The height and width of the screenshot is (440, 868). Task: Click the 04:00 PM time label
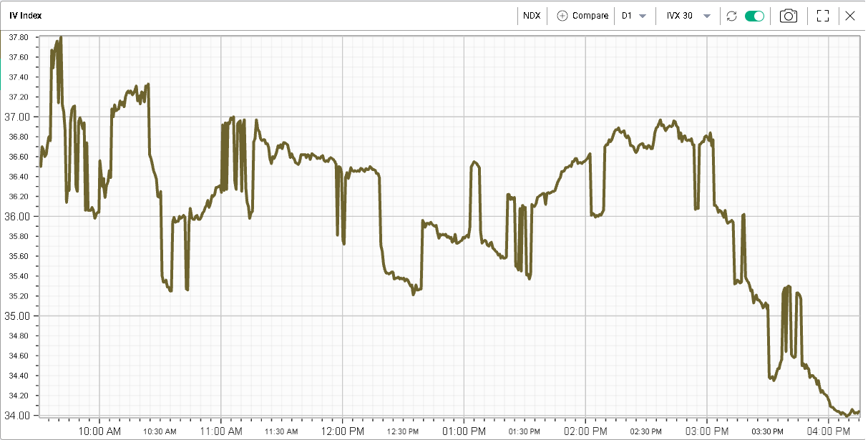(829, 431)
